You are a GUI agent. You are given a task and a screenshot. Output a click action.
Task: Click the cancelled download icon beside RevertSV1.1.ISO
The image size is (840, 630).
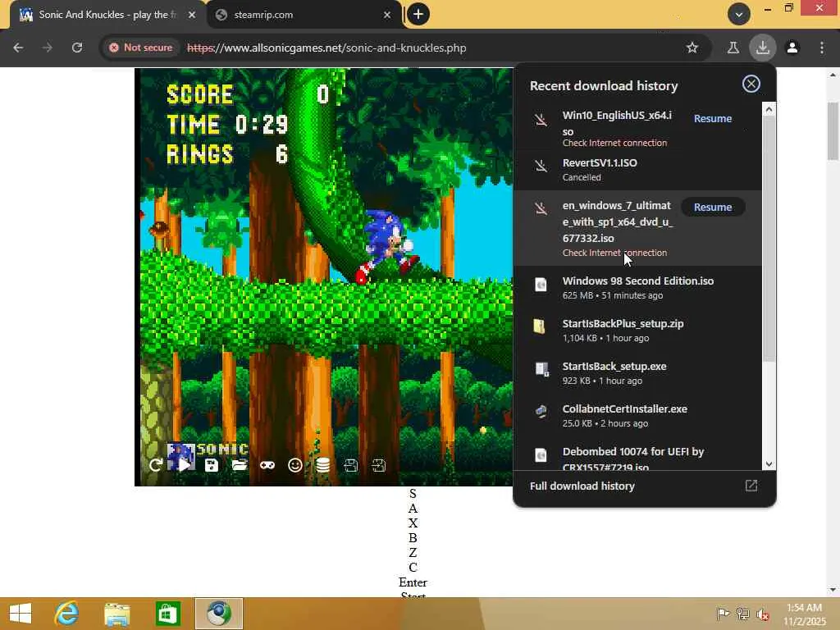[x=541, y=166]
